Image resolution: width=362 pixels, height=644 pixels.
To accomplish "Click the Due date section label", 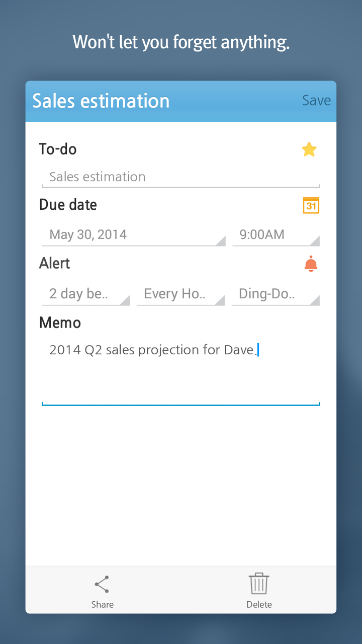I will pos(68,205).
